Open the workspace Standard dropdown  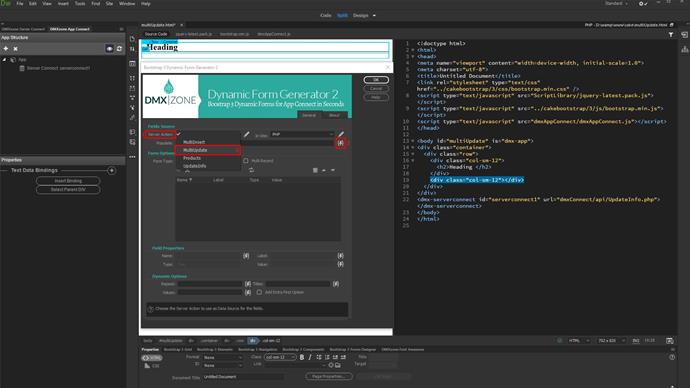coord(617,4)
